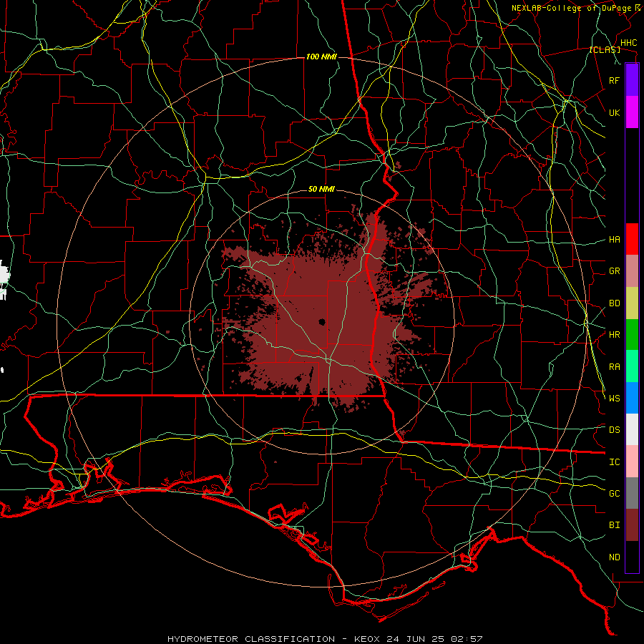Click the BI legend label
This screenshot has height=644, width=644.
coord(615,525)
